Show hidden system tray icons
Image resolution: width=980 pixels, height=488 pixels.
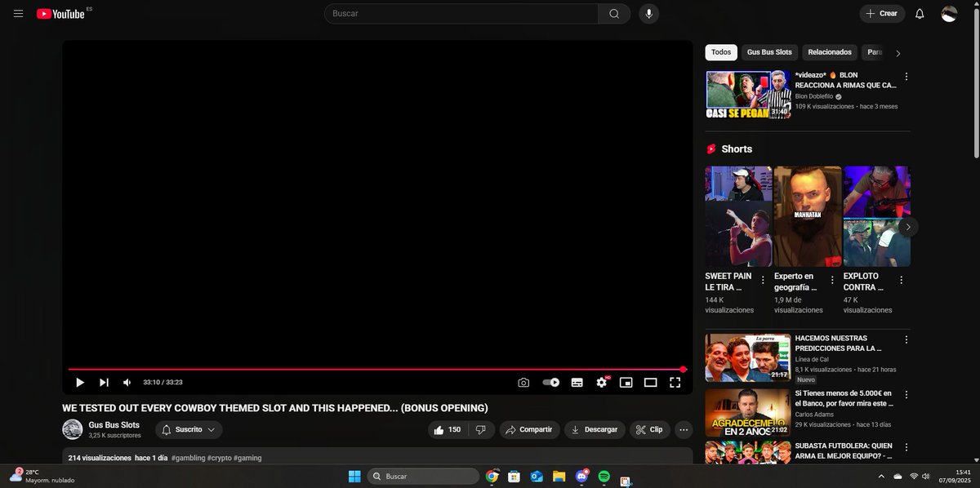pyautogui.click(x=881, y=476)
